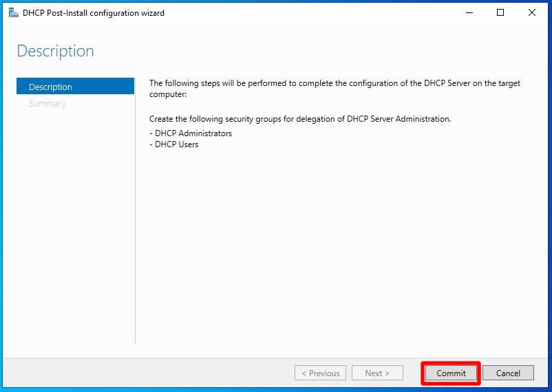Click the DHCP Users group entry

[174, 144]
